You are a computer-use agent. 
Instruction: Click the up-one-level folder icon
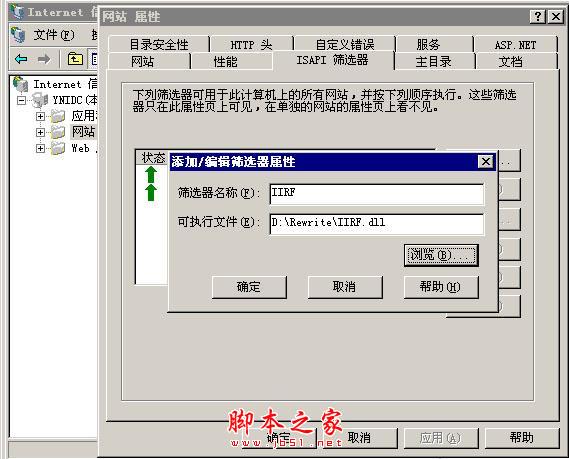[75, 59]
